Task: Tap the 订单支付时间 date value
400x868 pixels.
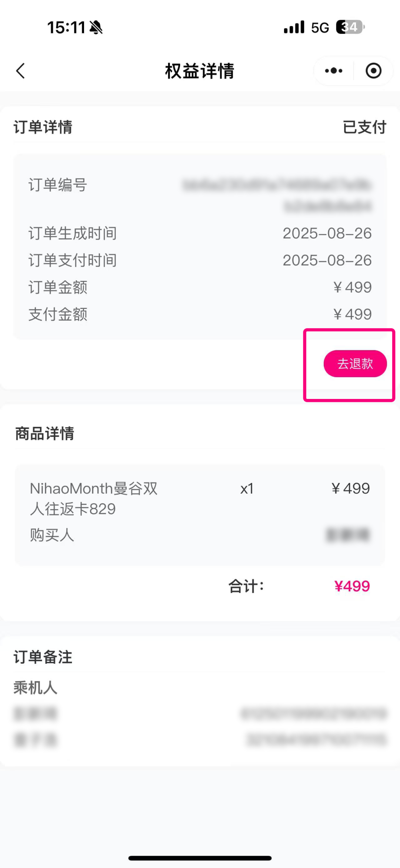Action: tap(327, 260)
